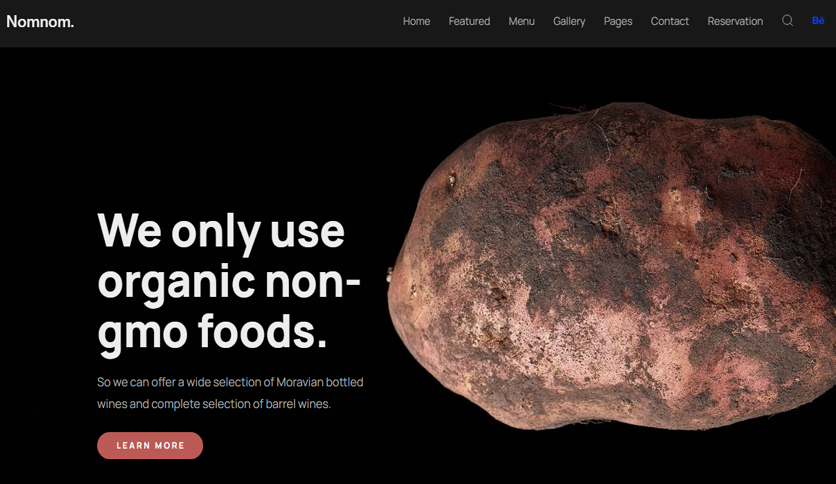Click the word "organic" in the headline
The image size is (836, 484).
pos(176,283)
